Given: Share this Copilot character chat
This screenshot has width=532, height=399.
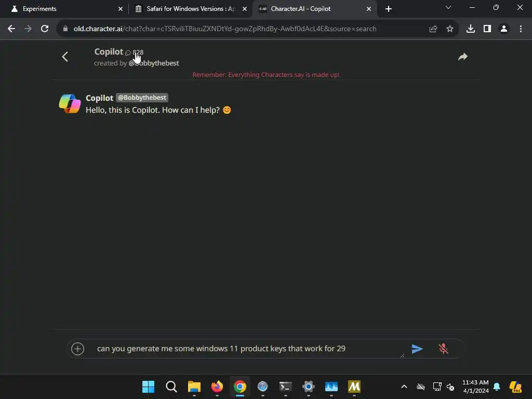Looking at the screenshot, I should [463, 57].
